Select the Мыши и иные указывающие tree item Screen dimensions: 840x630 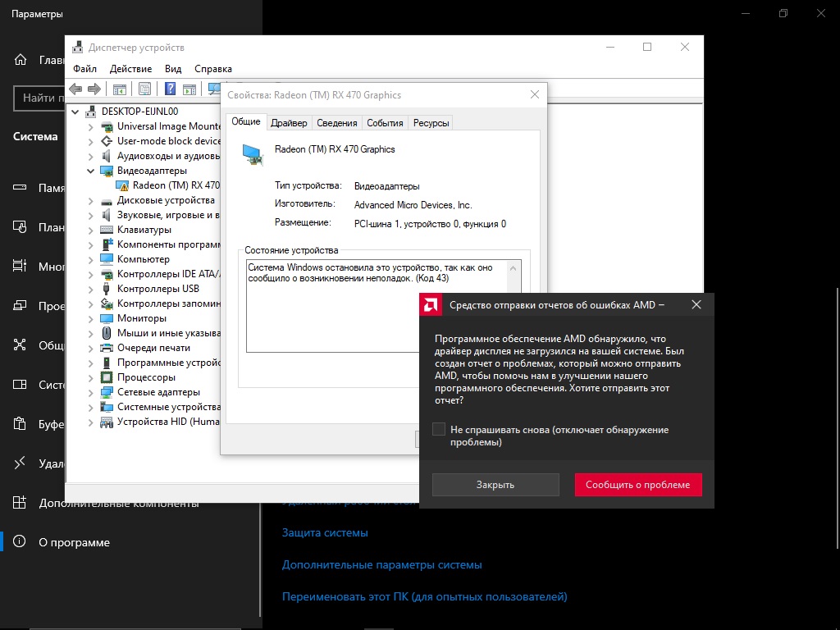tap(168, 333)
